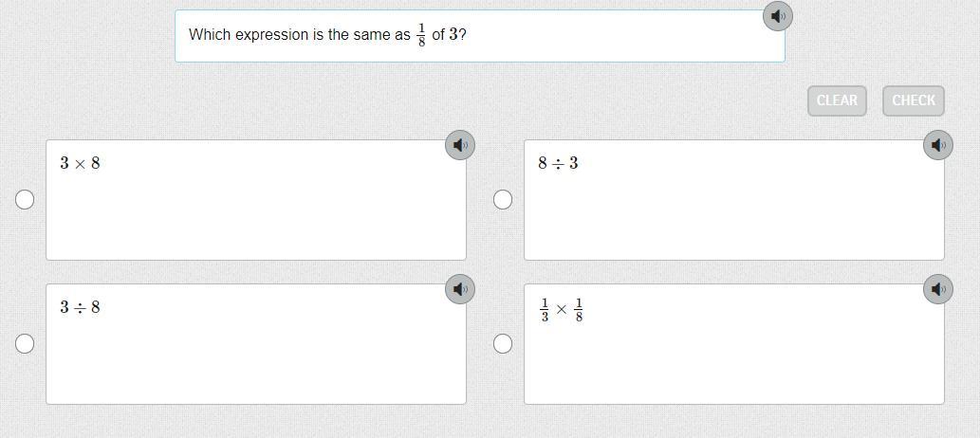Click the number 3 after 'of' in question
This screenshot has height=438, width=980.
click(454, 35)
